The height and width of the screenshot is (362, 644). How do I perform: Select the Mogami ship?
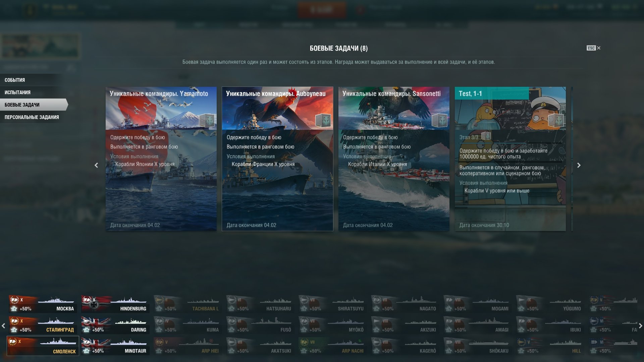[478, 304]
